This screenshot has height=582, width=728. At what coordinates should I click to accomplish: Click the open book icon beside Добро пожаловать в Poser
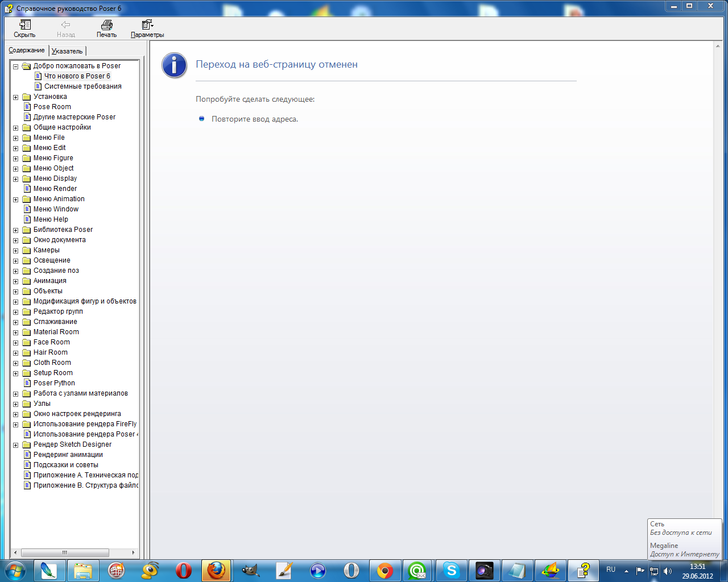click(26, 66)
